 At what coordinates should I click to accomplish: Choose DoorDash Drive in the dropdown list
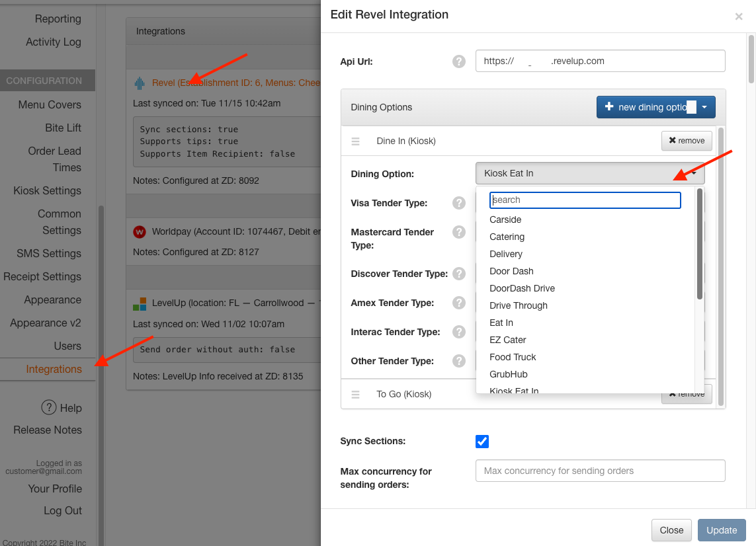pos(522,289)
